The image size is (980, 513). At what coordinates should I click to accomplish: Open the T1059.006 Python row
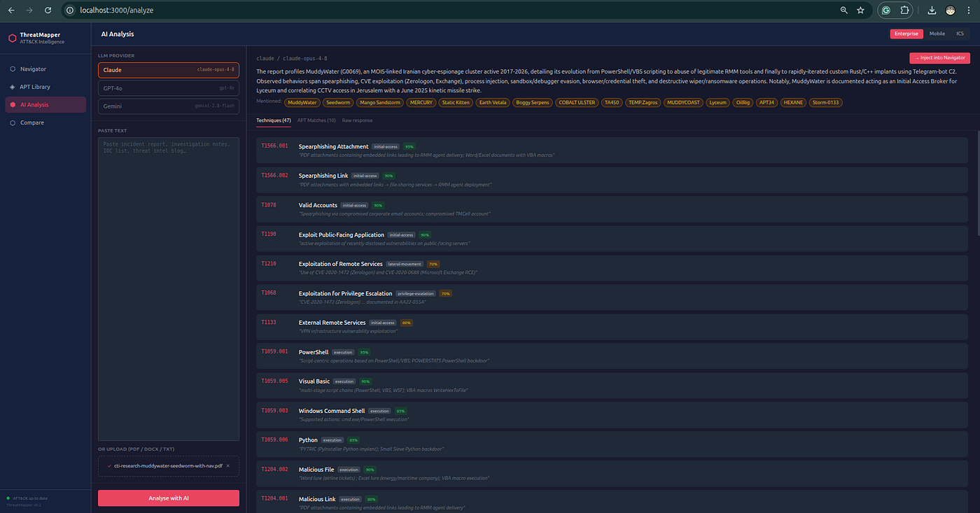point(613,444)
